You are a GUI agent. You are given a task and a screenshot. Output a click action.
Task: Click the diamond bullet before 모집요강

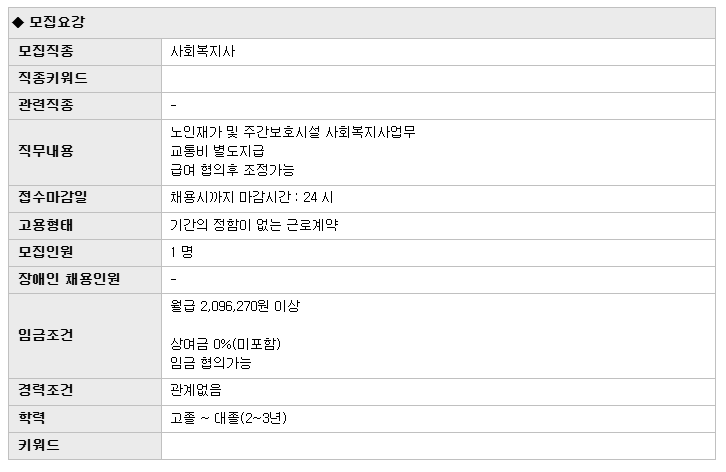click(18, 22)
